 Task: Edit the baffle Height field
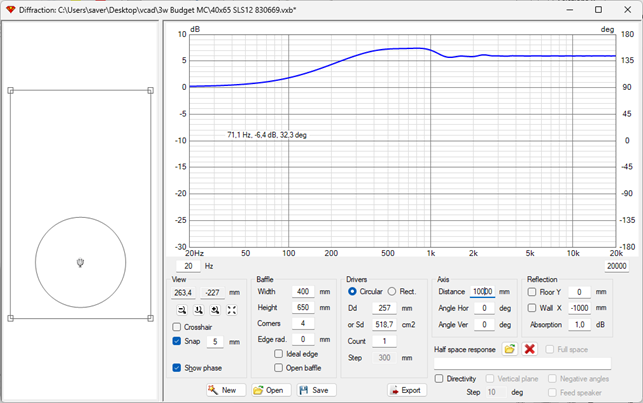[x=303, y=307]
